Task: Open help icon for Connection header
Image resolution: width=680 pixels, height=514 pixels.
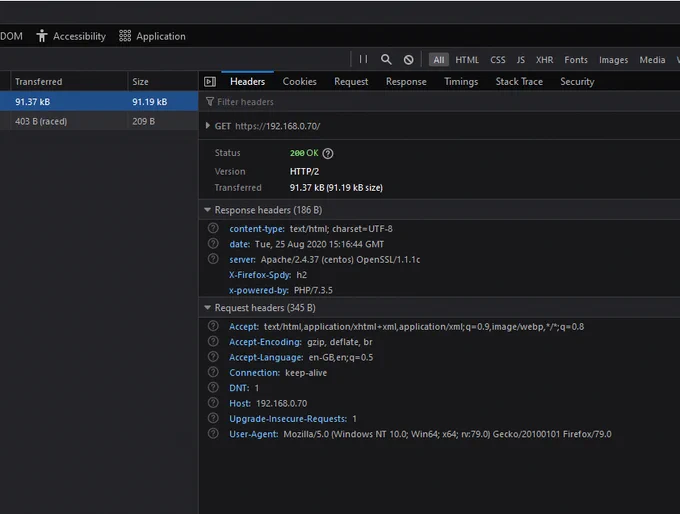Action: [x=213, y=372]
